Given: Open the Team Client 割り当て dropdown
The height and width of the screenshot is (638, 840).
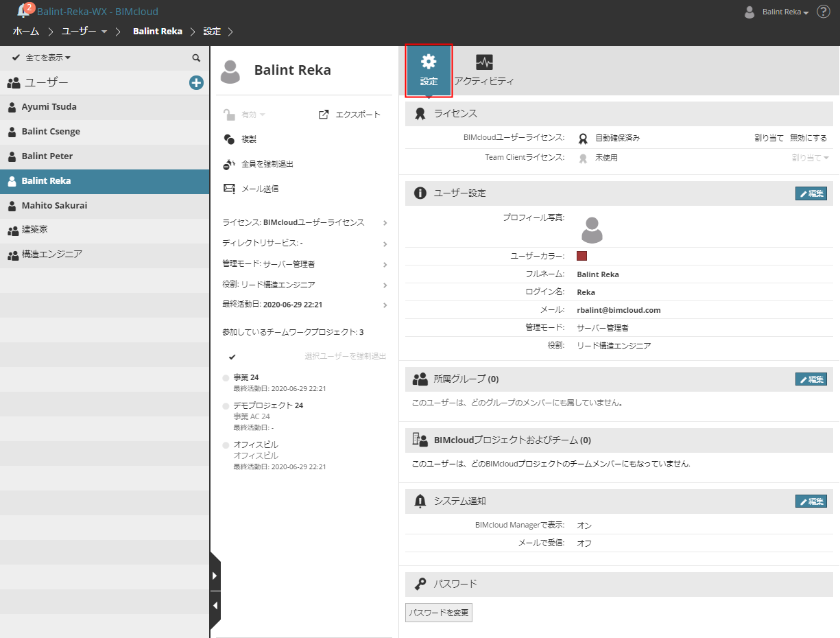Looking at the screenshot, I should click(811, 158).
